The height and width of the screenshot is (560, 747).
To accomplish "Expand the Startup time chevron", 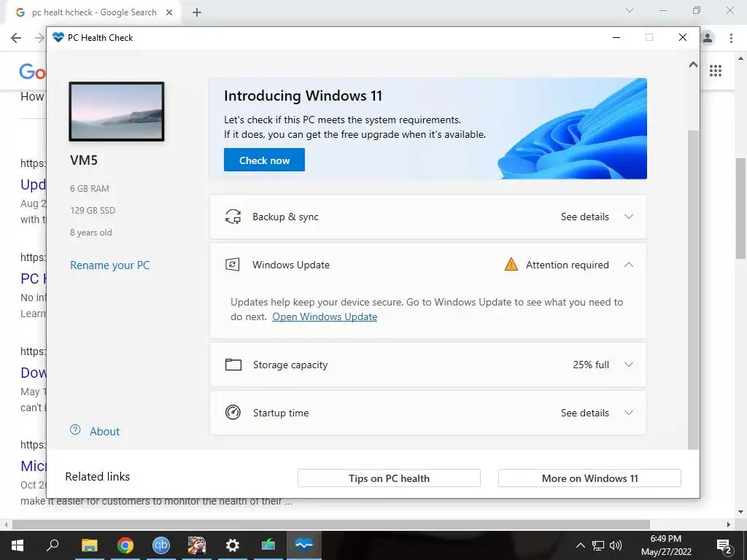I will point(628,413).
